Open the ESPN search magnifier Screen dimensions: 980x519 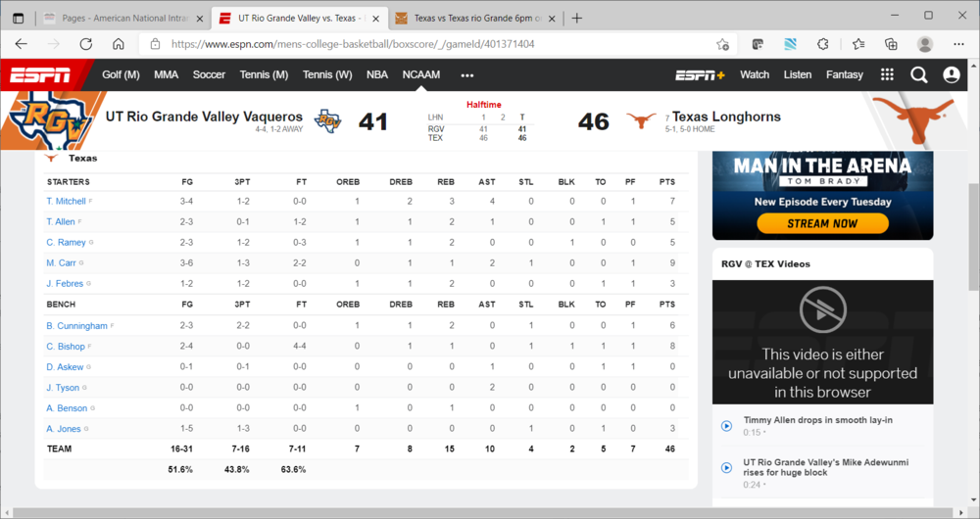pos(918,74)
